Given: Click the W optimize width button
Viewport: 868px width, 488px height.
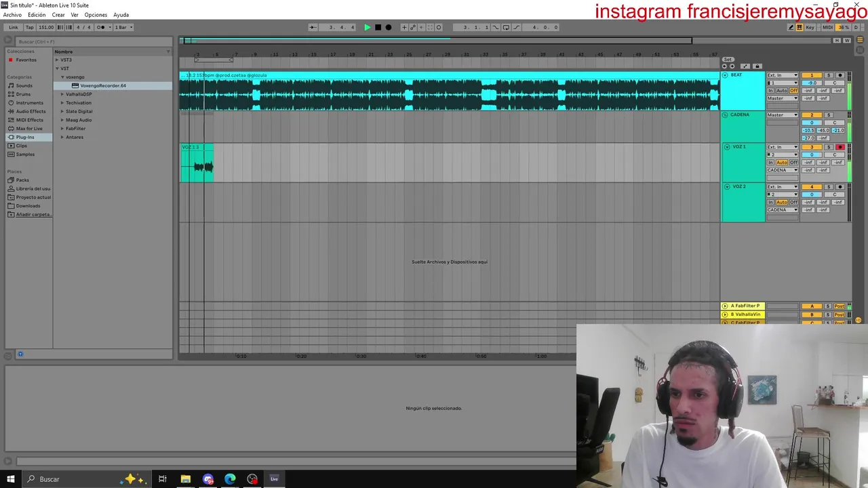Looking at the screenshot, I should coord(847,41).
